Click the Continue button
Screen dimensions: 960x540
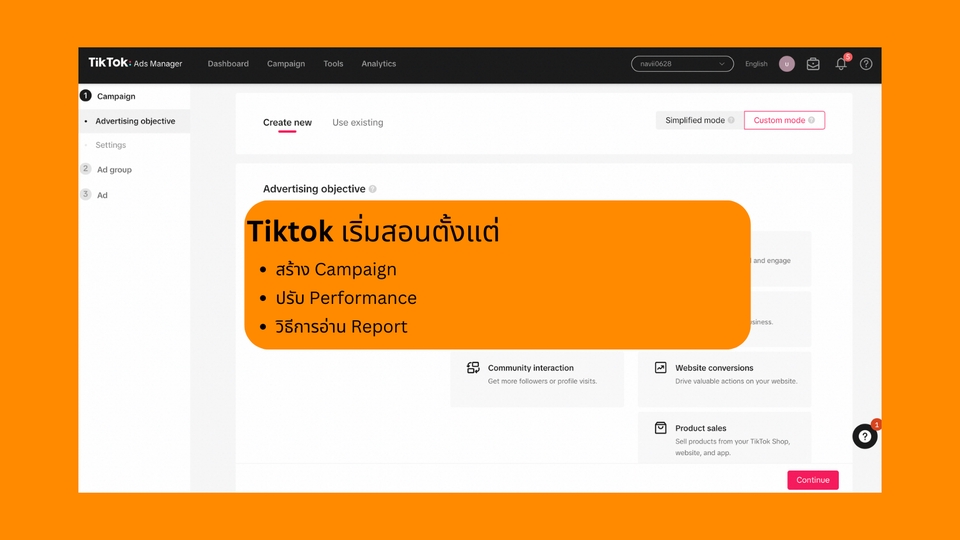pos(812,480)
